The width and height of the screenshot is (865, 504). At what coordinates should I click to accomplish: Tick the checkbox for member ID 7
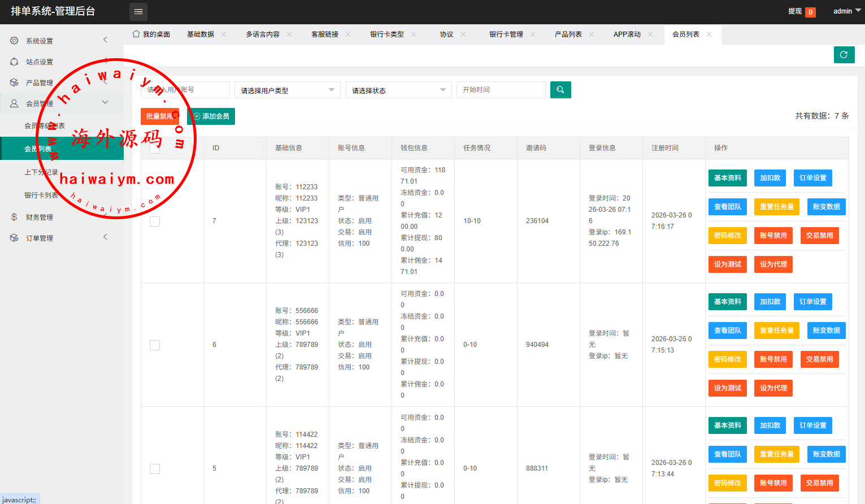coord(155,221)
